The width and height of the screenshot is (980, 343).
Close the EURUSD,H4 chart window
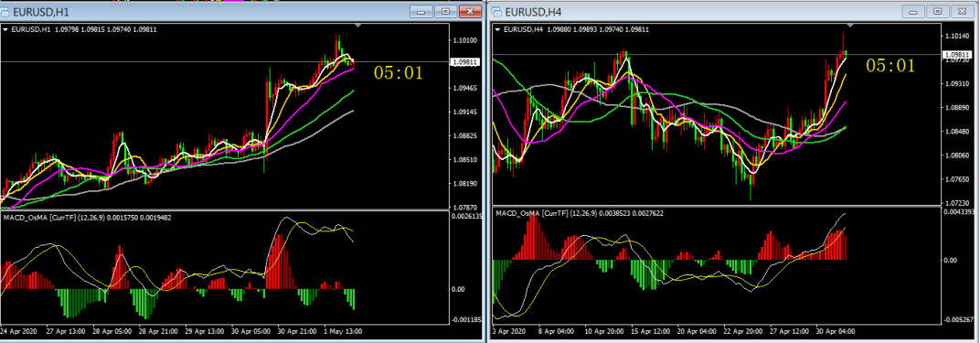point(962,11)
